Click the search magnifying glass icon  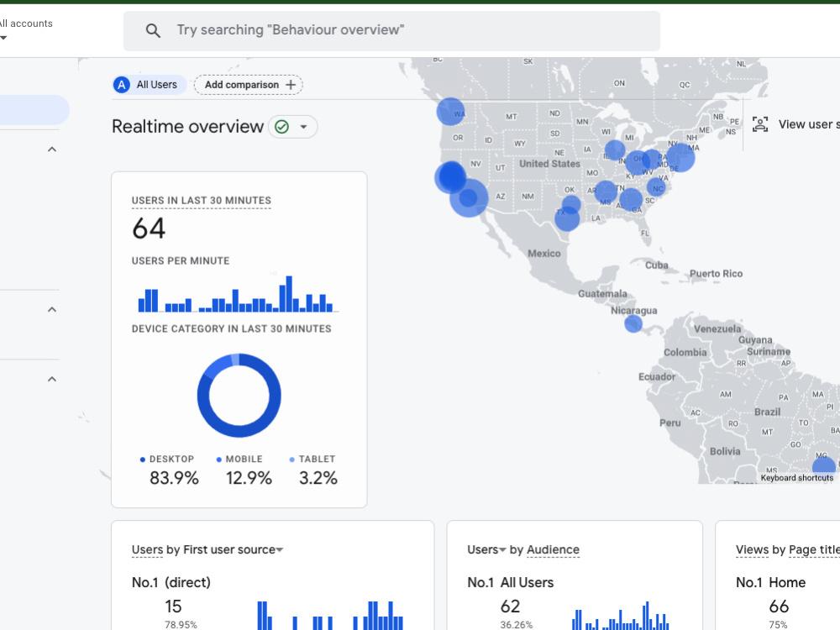click(x=153, y=30)
